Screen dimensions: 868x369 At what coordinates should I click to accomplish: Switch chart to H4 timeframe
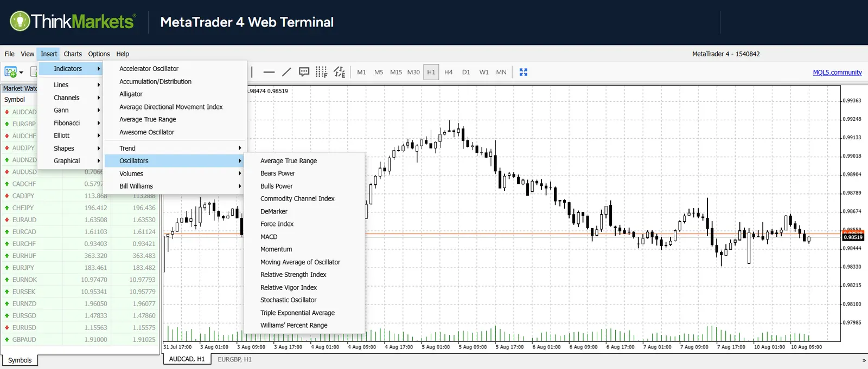click(x=449, y=72)
